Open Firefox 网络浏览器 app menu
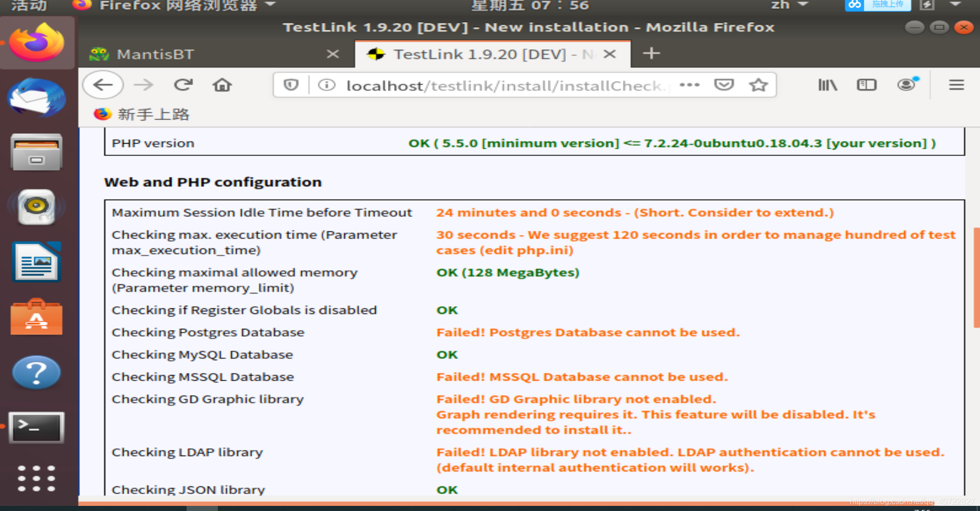The height and width of the screenshot is (511, 980). pyautogui.click(x=174, y=6)
